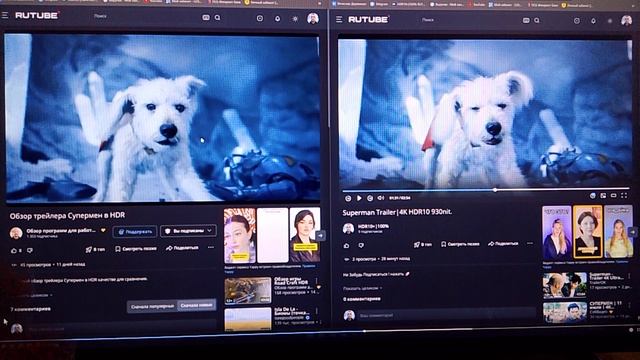Like the Superman Trailer video
Image resolution: width=640 pixels, height=360 pixels.
pos(347,245)
